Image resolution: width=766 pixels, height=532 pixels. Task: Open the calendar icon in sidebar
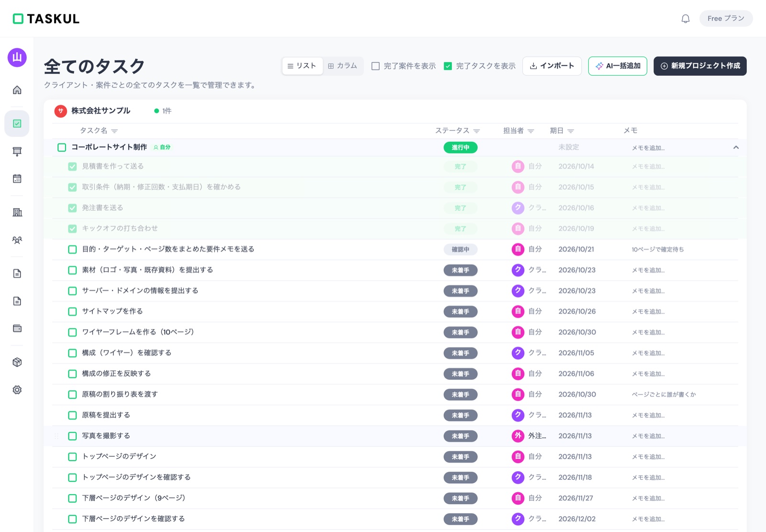tap(17, 179)
